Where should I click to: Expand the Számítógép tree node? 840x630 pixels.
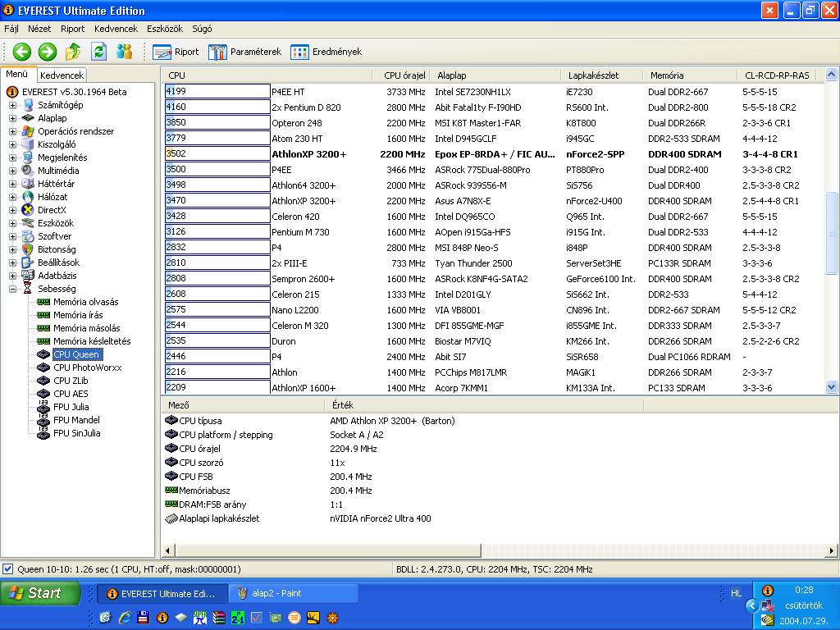pos(12,105)
